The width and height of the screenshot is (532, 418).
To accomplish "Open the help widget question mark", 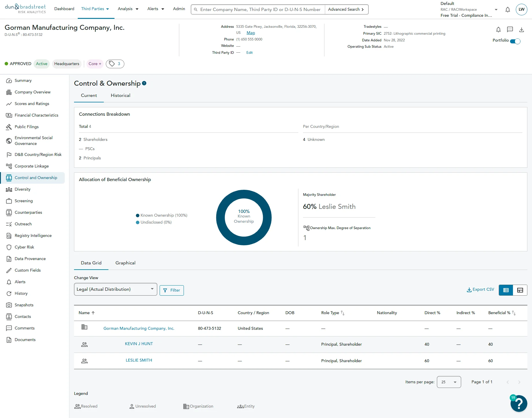I will tap(519, 403).
